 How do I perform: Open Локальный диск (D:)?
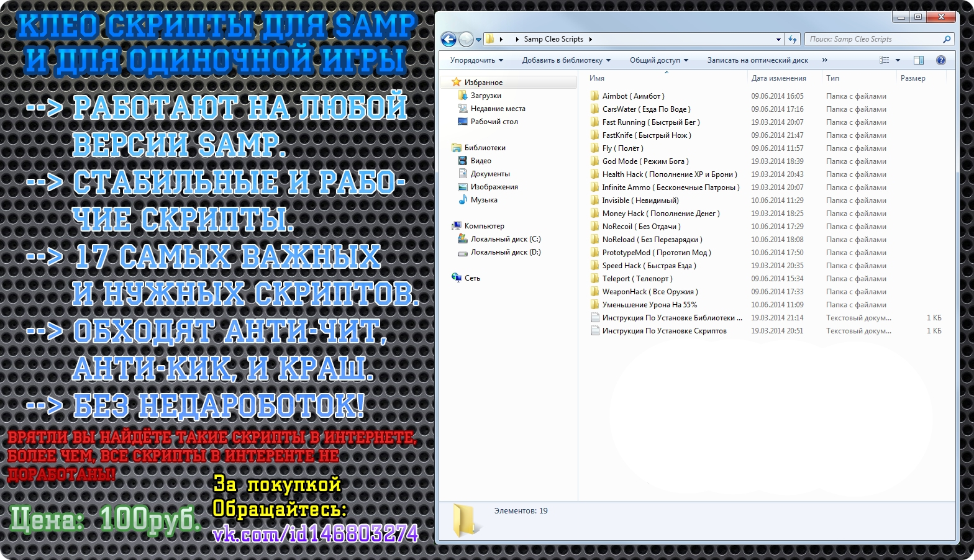(x=505, y=252)
